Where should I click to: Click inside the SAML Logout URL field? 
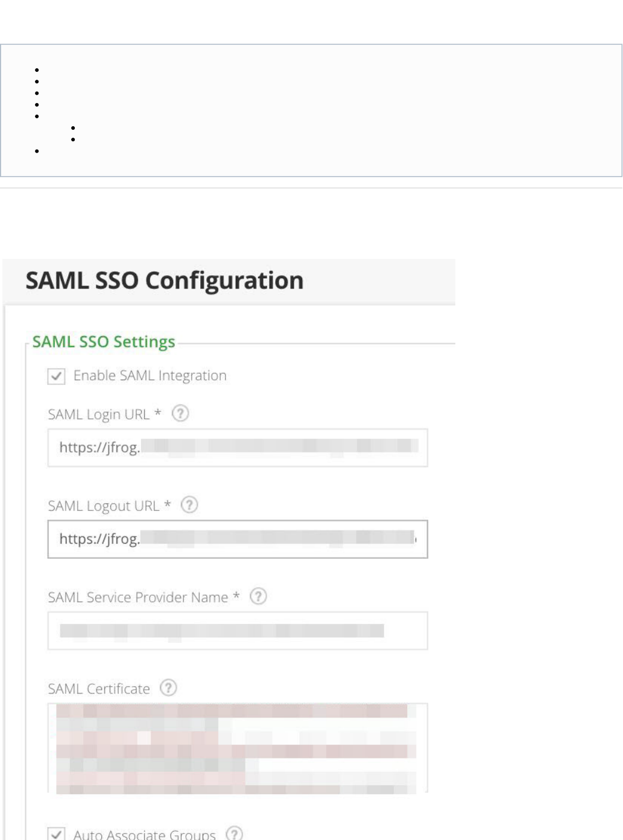238,539
